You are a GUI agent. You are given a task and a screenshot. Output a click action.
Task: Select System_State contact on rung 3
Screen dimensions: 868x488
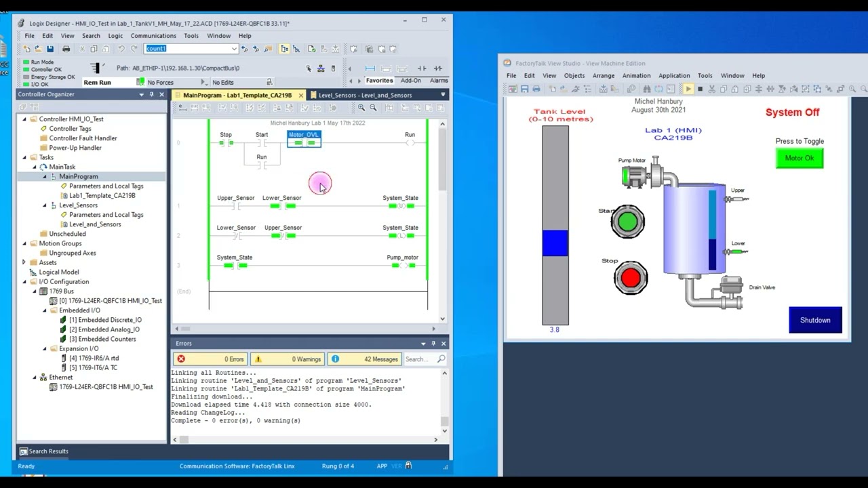tap(235, 266)
